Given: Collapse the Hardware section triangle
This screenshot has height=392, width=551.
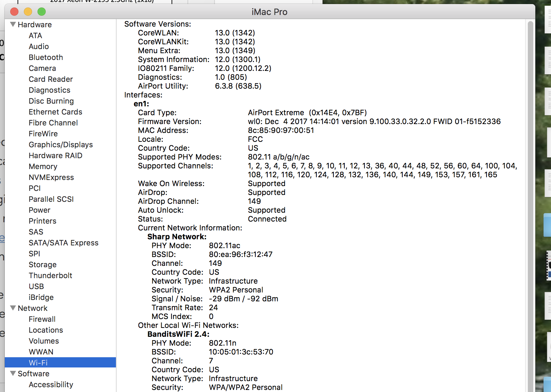Looking at the screenshot, I should click(13, 25).
